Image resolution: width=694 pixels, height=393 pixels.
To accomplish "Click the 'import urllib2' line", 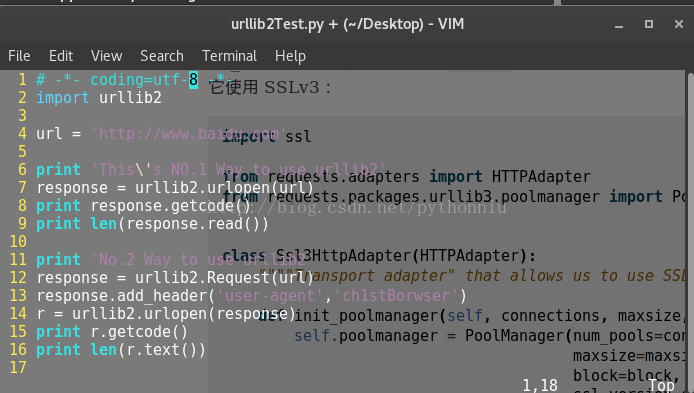I will click(99, 97).
